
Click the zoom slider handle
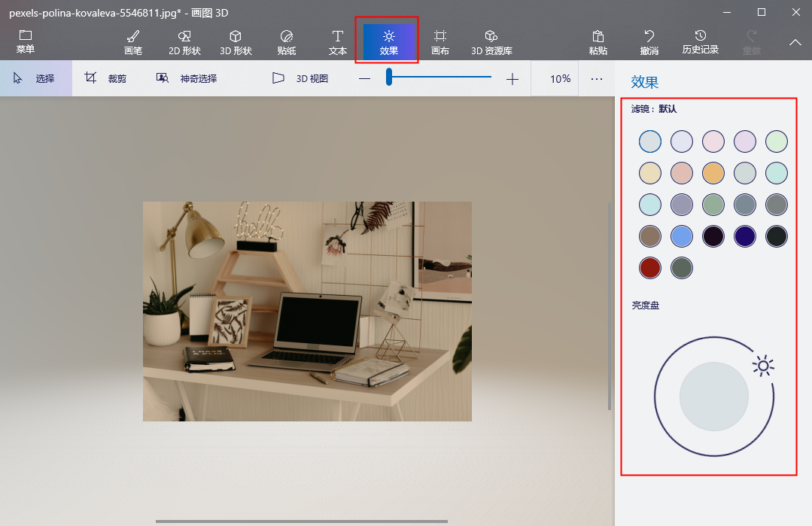pyautogui.click(x=389, y=78)
